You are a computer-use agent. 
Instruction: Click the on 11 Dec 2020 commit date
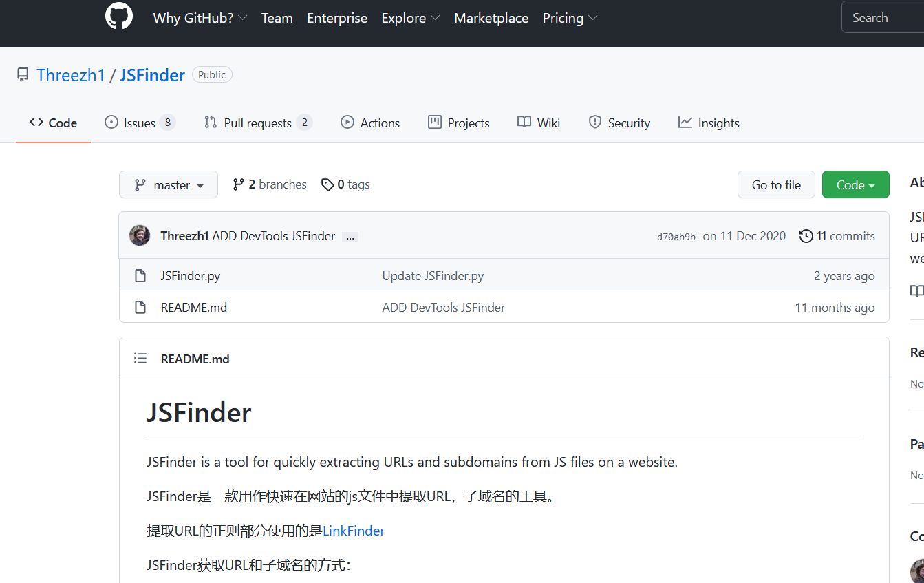click(x=744, y=236)
